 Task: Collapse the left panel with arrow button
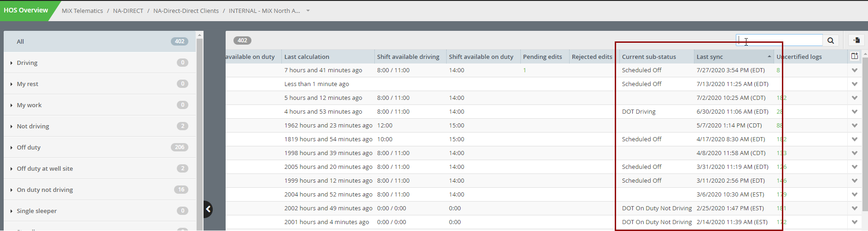208,209
